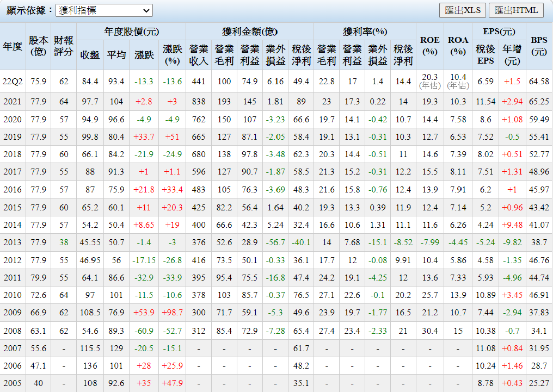Click the 稅後EPS column header
Image resolution: width=553 pixels, height=392 pixels.
coord(485,54)
